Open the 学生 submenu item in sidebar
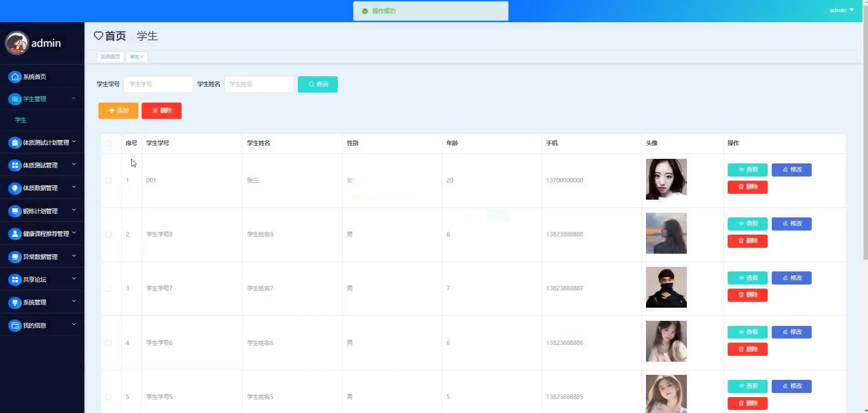868x413 pixels. coord(21,120)
